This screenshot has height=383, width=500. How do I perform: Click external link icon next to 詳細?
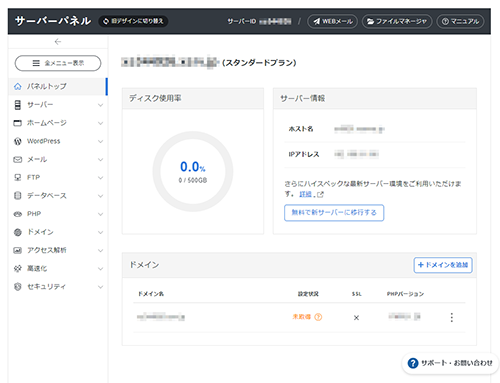(320, 194)
